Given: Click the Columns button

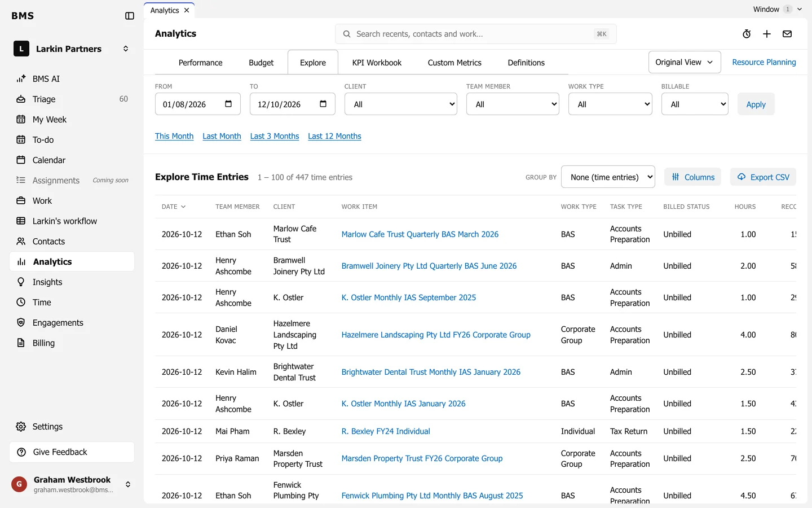Looking at the screenshot, I should (693, 177).
